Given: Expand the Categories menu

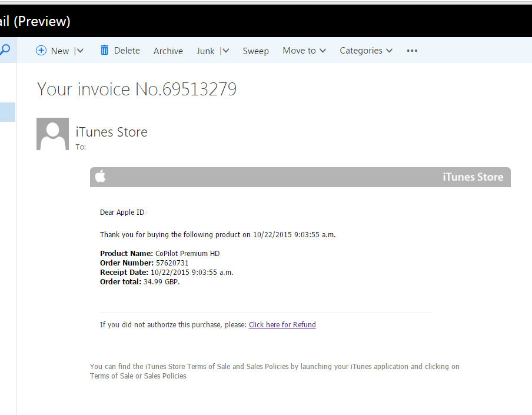Looking at the screenshot, I should point(365,51).
